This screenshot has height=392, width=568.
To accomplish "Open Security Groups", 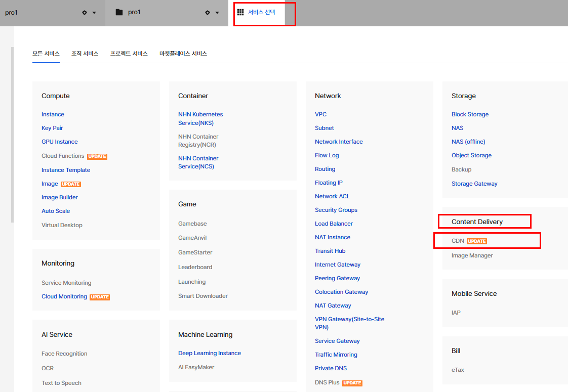I will click(336, 210).
